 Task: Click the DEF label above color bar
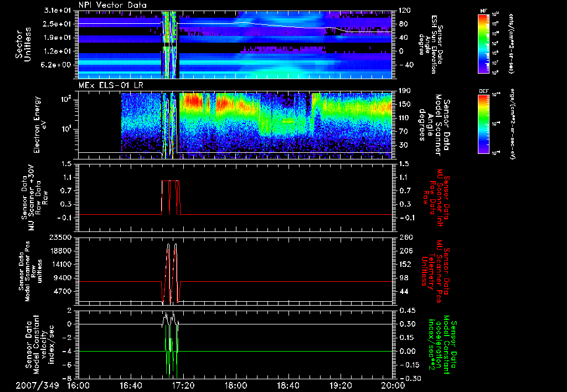click(484, 91)
